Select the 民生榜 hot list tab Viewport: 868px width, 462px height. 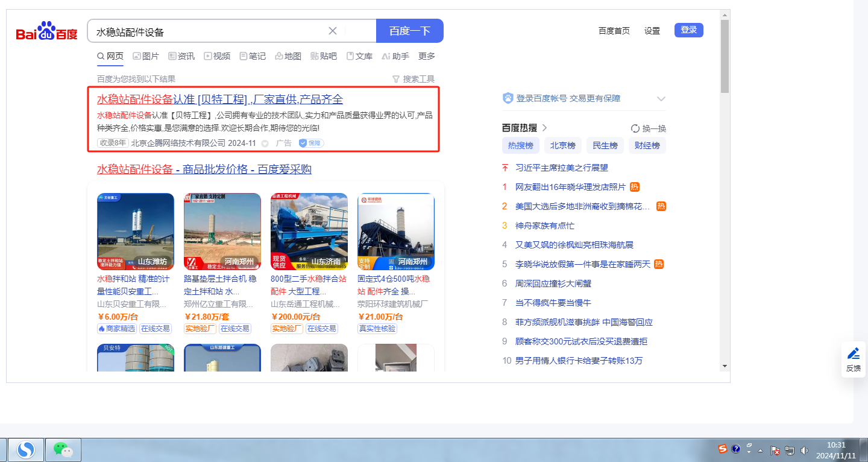605,145
